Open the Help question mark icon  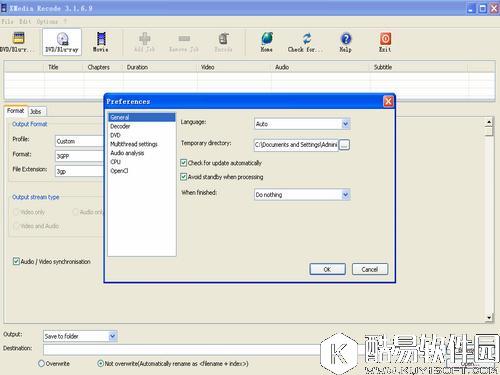[x=346, y=42]
